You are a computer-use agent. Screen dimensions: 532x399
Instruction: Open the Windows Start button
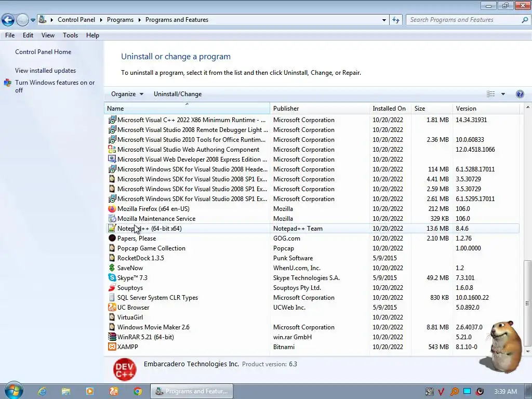(14, 391)
